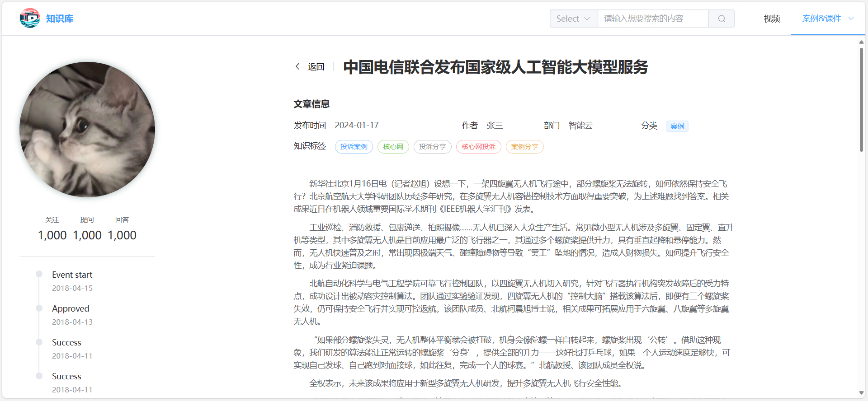Click the Approved timeline marker dot
Image resolution: width=868 pixels, height=401 pixels.
[x=39, y=308]
